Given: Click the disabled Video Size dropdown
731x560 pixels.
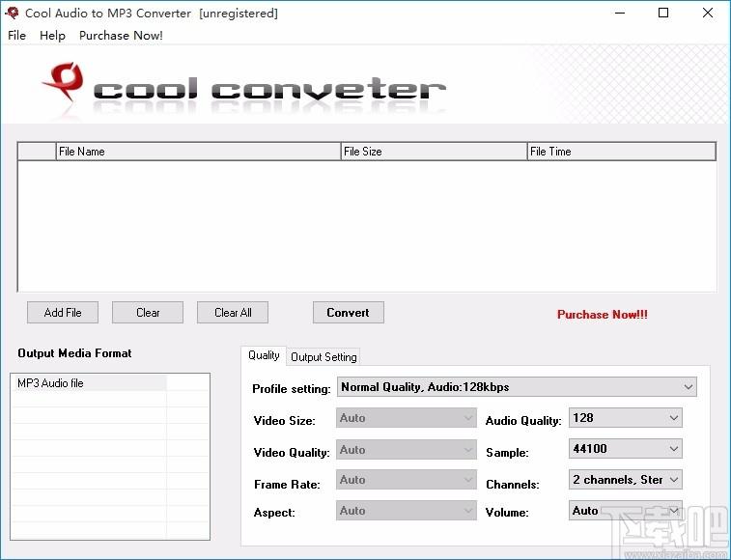Looking at the screenshot, I should [x=407, y=418].
